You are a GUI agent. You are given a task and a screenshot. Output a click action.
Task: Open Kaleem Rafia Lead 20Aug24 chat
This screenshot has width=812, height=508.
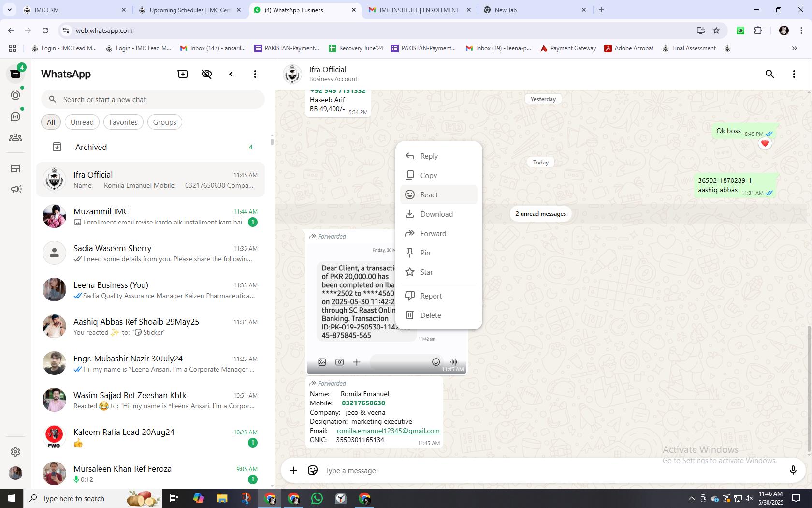point(151,437)
